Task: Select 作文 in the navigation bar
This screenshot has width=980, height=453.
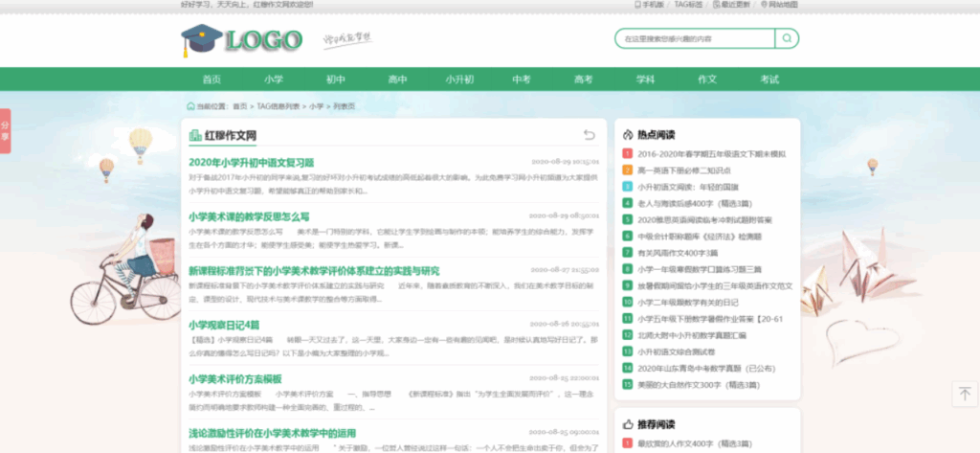Action: pyautogui.click(x=707, y=79)
